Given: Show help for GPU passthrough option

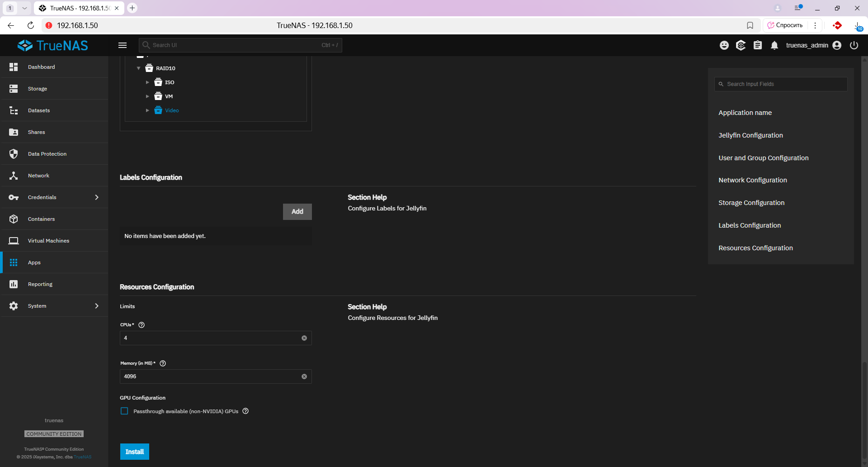Looking at the screenshot, I should click(x=245, y=411).
